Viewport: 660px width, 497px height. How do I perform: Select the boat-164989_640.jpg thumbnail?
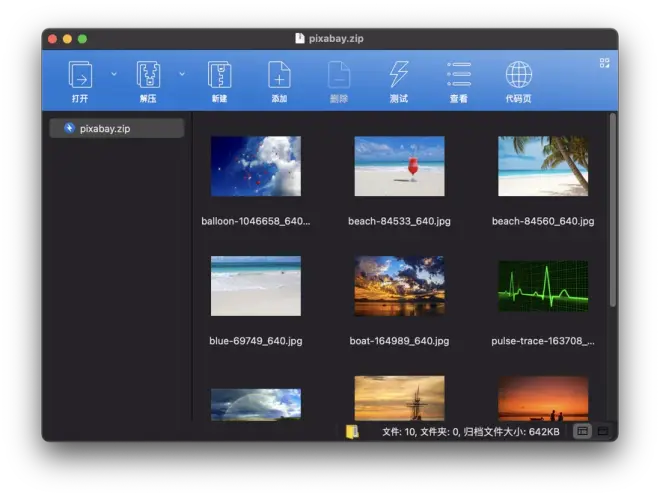399,286
